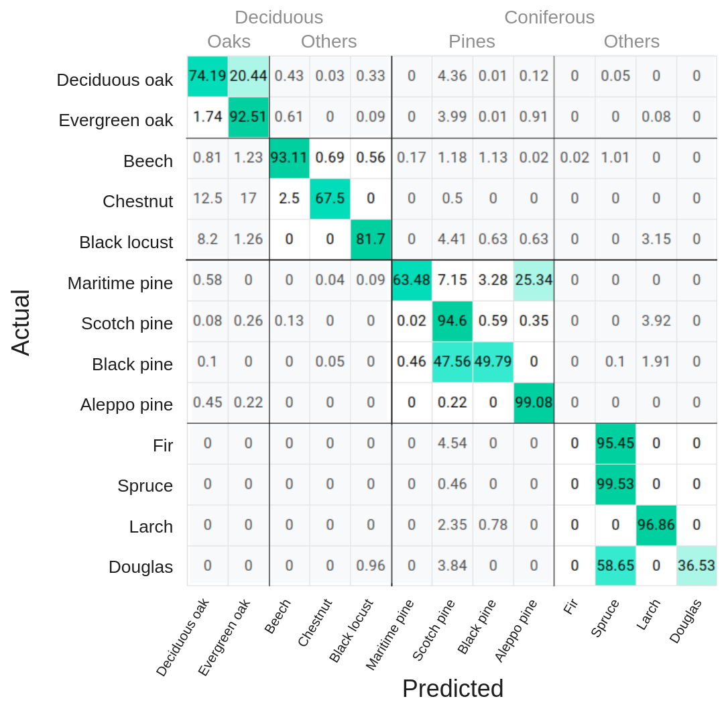Viewport: 728px width, 709px height.
Task: Select the cell showing 20.44
Action: point(248,76)
